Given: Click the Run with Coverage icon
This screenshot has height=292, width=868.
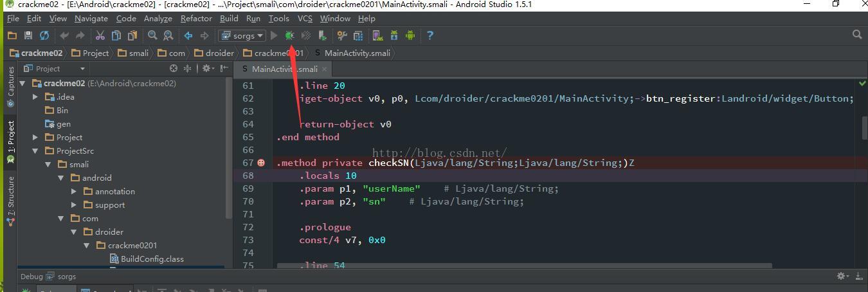Looking at the screenshot, I should point(306,35).
